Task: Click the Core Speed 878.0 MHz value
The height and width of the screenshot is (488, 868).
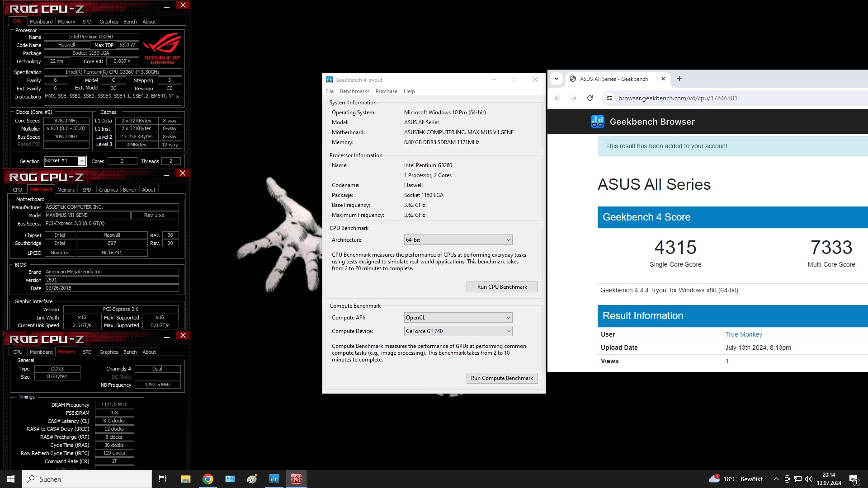Action: pos(66,121)
